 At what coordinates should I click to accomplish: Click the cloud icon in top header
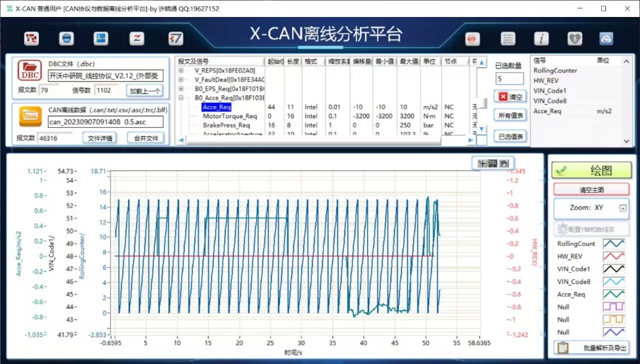point(606,38)
